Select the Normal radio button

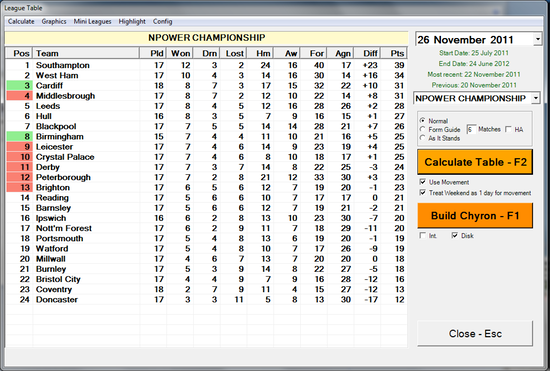point(423,121)
